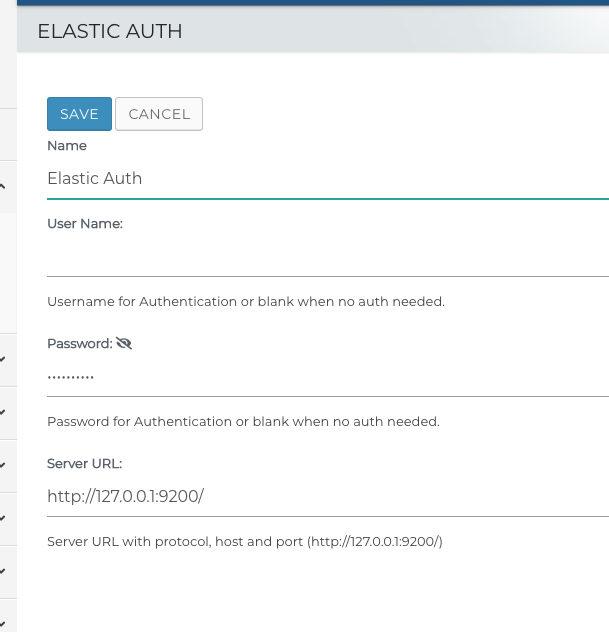Click the Password: label text
Screen dimensions: 609x632
click(x=79, y=344)
